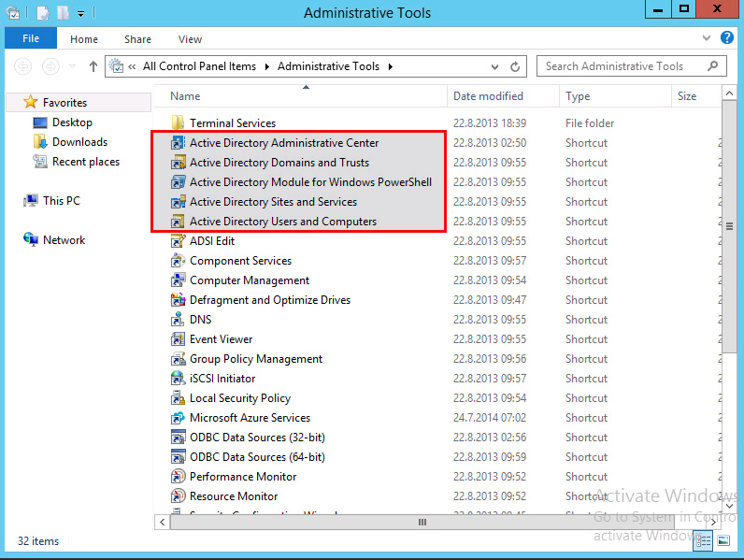The image size is (744, 560).
Task: Sort by the Size column header
Action: tap(687, 96)
